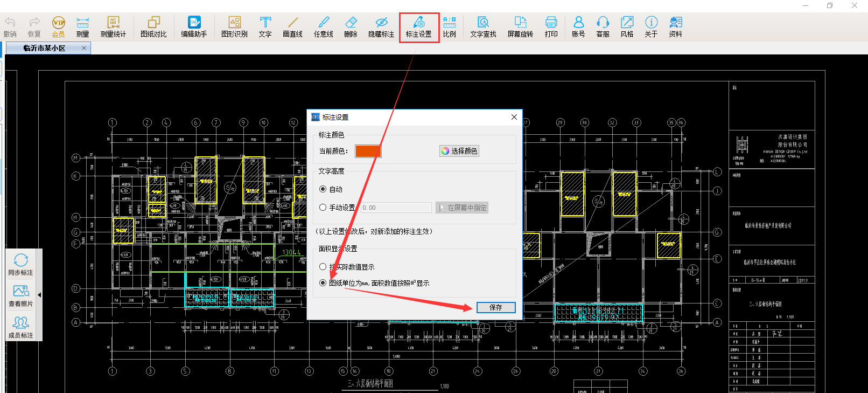Click the 选择颜色 choose color button

click(x=459, y=151)
